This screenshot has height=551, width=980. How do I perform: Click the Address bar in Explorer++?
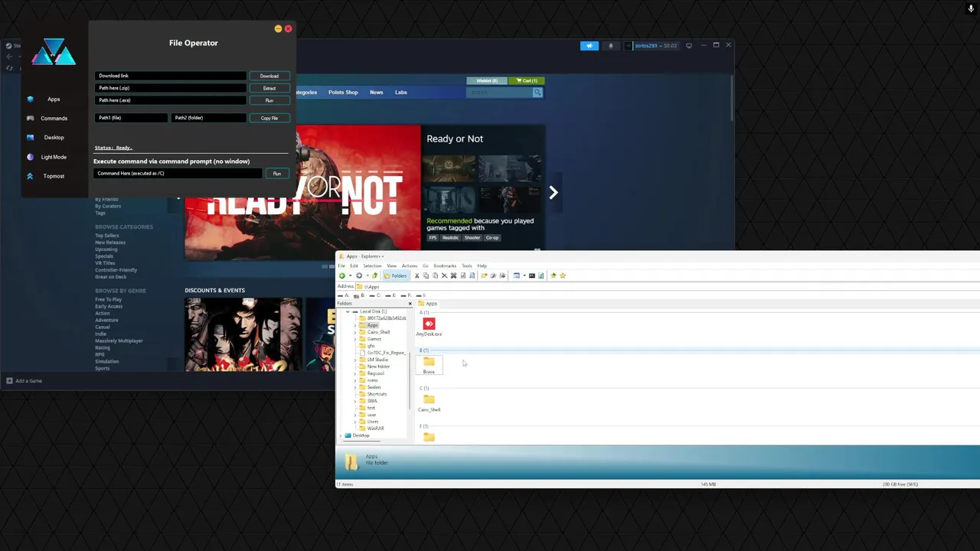668,286
